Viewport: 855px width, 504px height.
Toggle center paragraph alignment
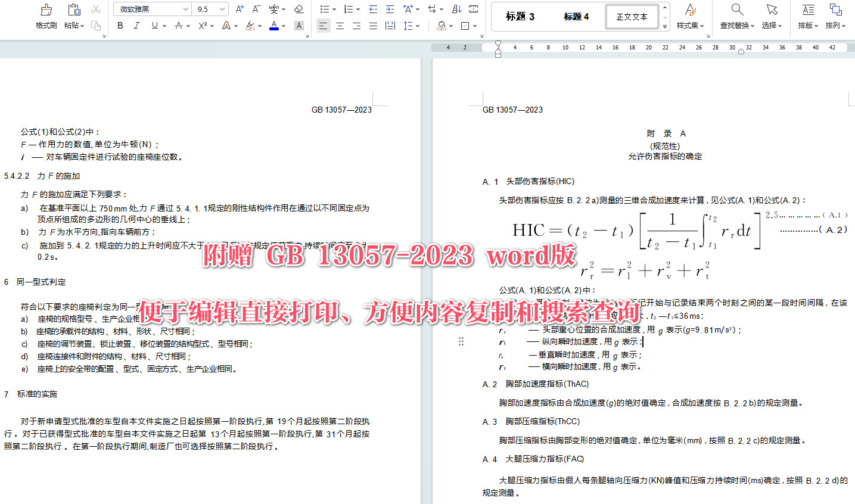pos(340,26)
